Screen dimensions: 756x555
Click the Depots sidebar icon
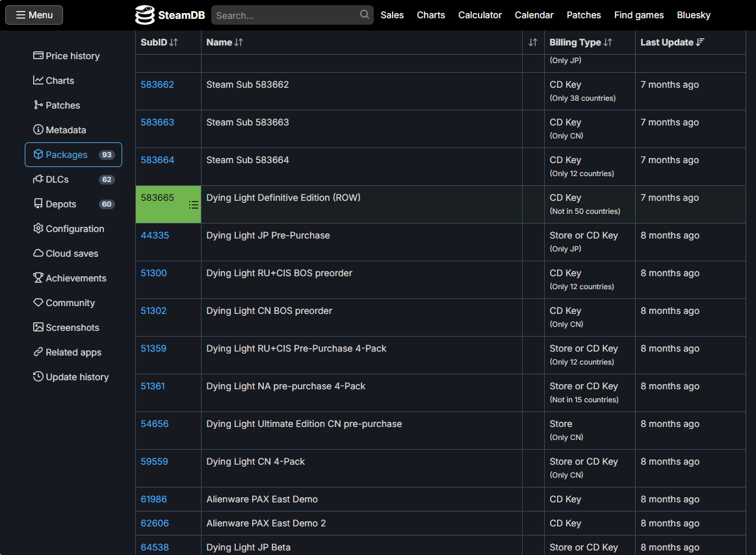(38, 203)
